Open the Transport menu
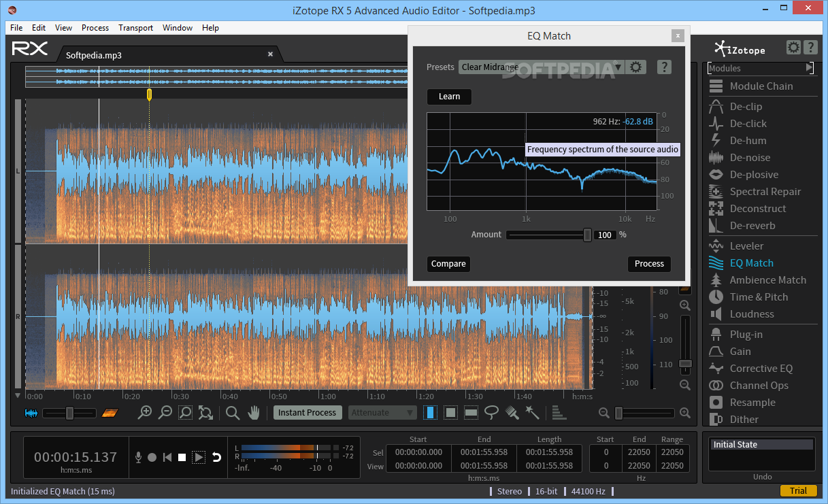Screen dimensions: 828x504 [135, 28]
